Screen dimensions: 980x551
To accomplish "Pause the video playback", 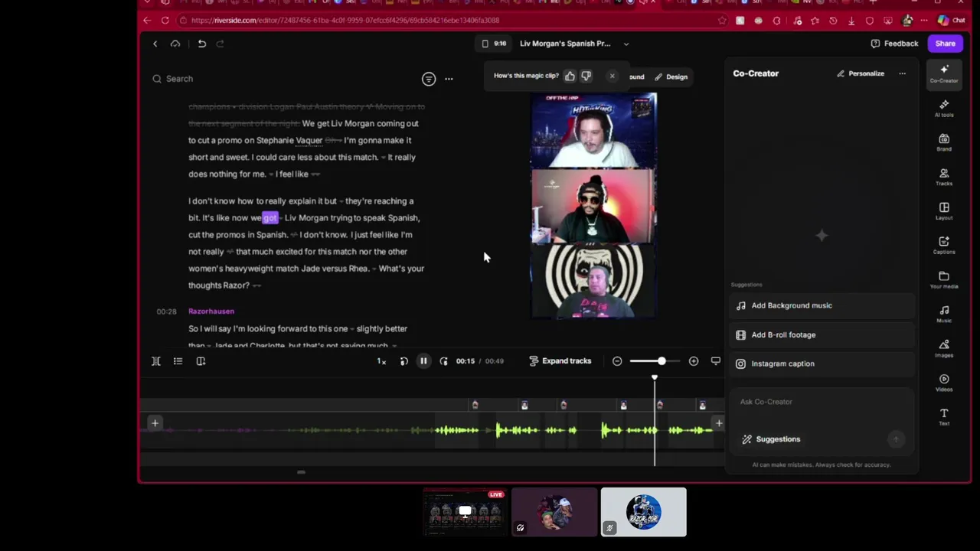I will (x=423, y=361).
